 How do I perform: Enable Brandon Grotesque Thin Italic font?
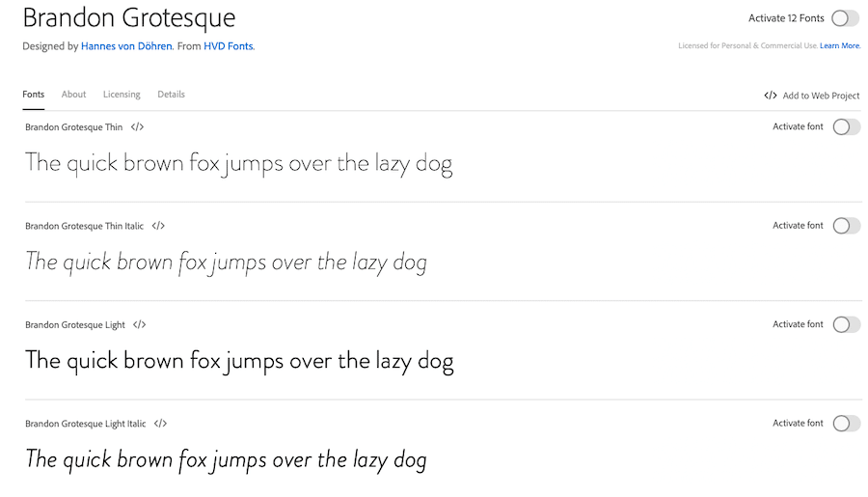846,226
